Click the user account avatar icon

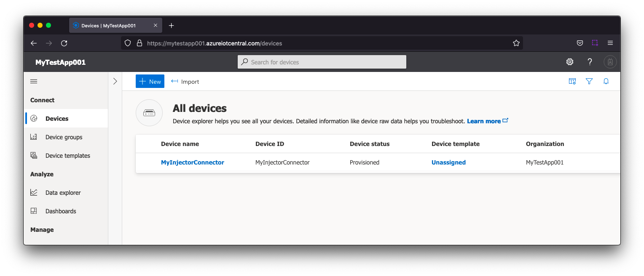click(x=610, y=62)
